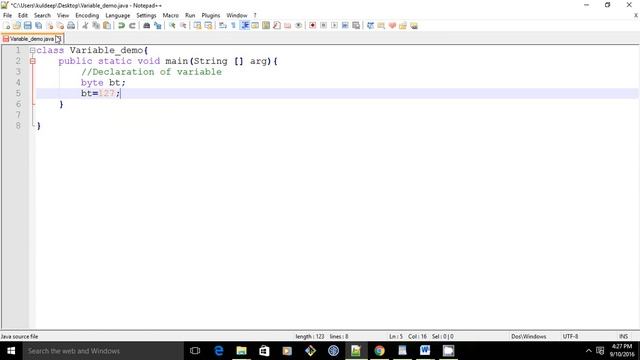Image resolution: width=640 pixels, height=360 pixels.
Task: Toggle synchronize horizontal scrolling icon
Action: [x=209, y=25]
